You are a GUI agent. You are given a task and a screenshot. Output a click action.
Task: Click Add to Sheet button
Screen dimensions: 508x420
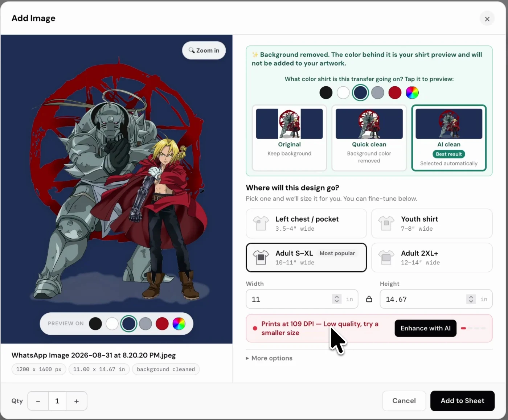[x=463, y=401]
